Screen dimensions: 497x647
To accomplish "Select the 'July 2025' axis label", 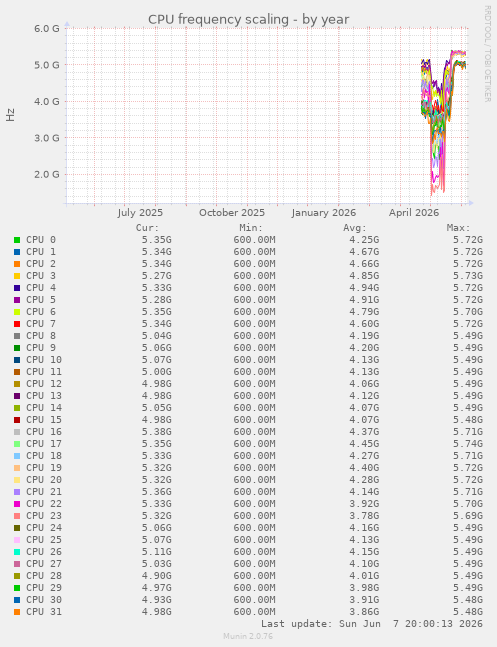I will [140, 213].
